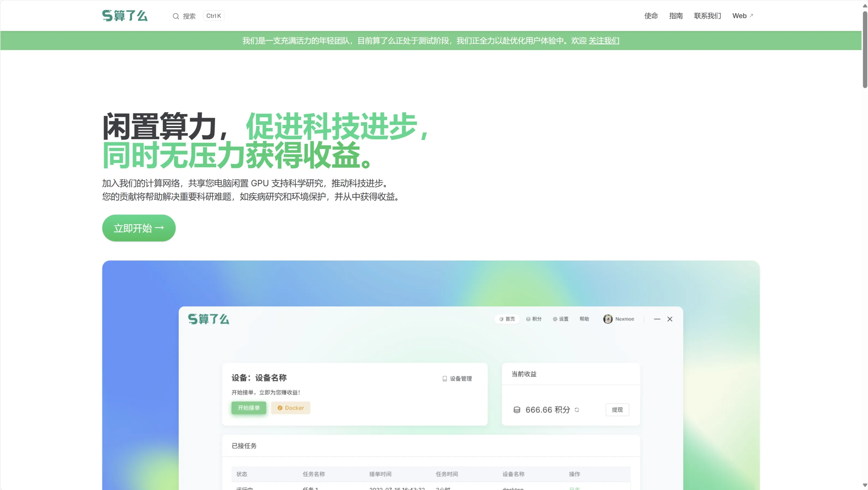Click the 开始接单 button
Screen dimensions: 868x490
click(248, 408)
